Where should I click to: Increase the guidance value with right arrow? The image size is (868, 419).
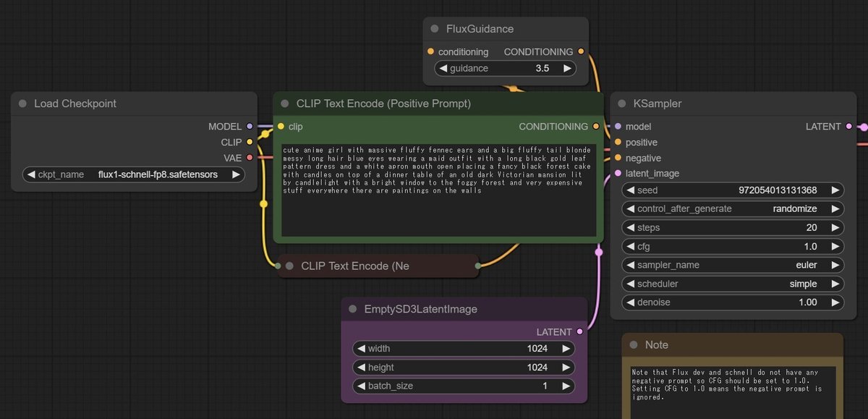[x=568, y=69]
